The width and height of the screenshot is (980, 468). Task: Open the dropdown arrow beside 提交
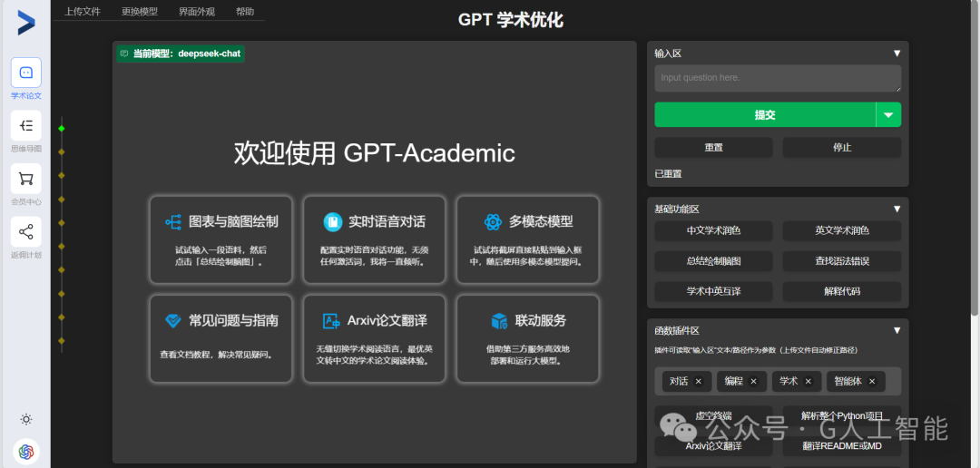click(x=888, y=115)
